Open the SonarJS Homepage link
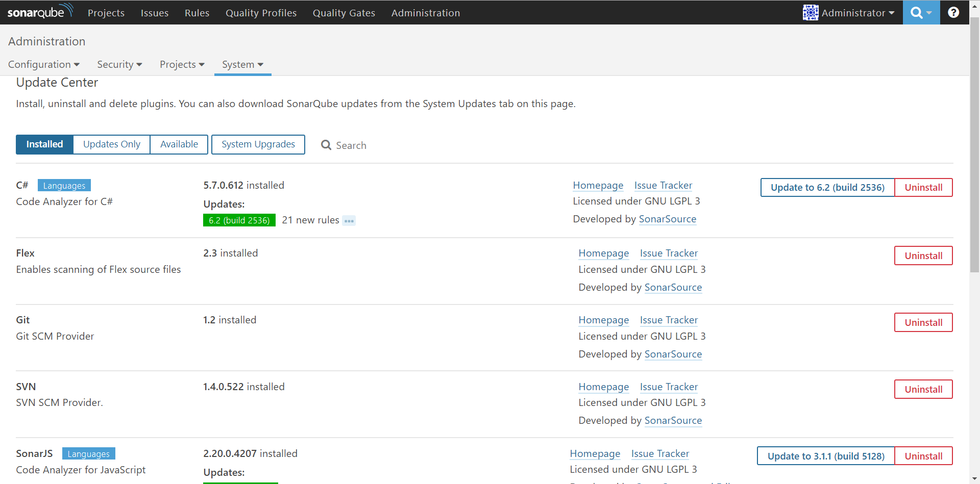The image size is (980, 484). coord(595,454)
